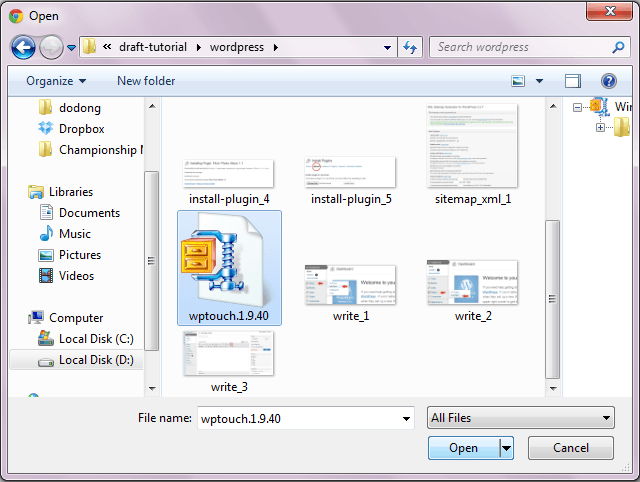640x482 pixels.
Task: Click the Back navigation arrow
Action: click(x=23, y=47)
